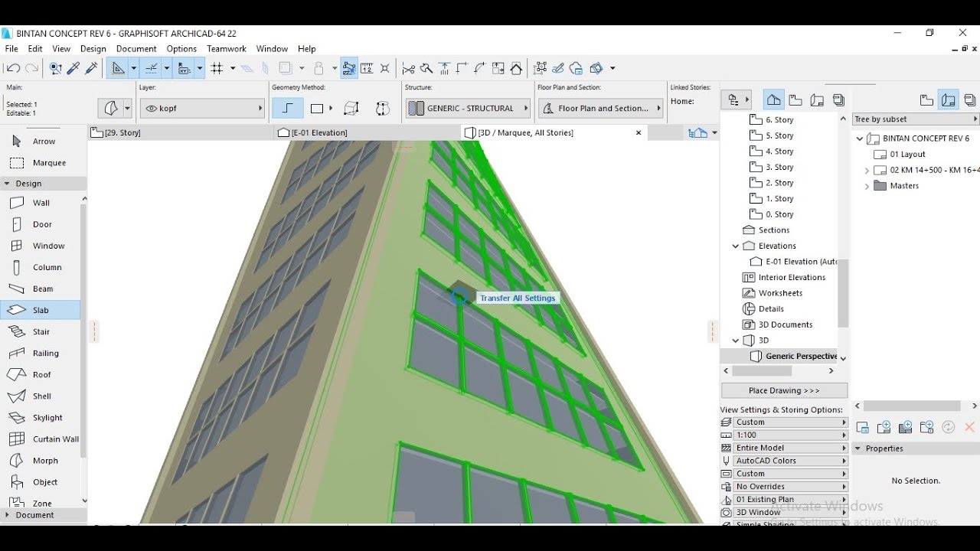The width and height of the screenshot is (980, 551).
Task: Select the Stair tool
Action: (41, 331)
